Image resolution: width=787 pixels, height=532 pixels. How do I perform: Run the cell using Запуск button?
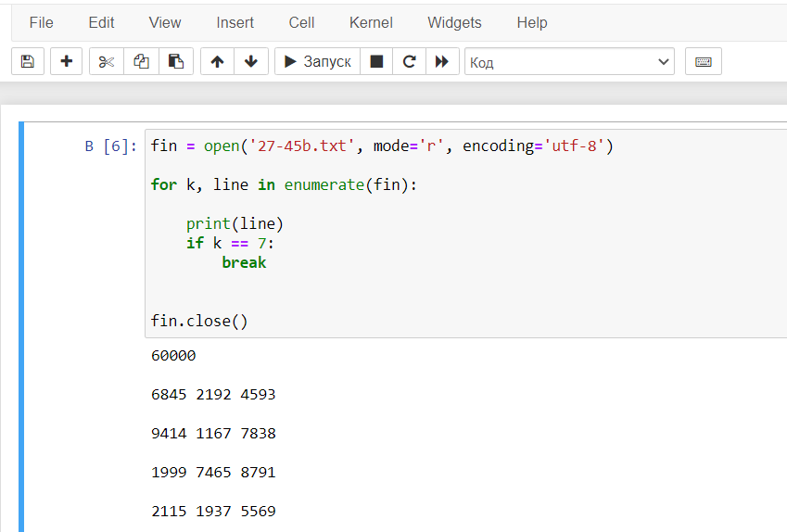coord(317,61)
